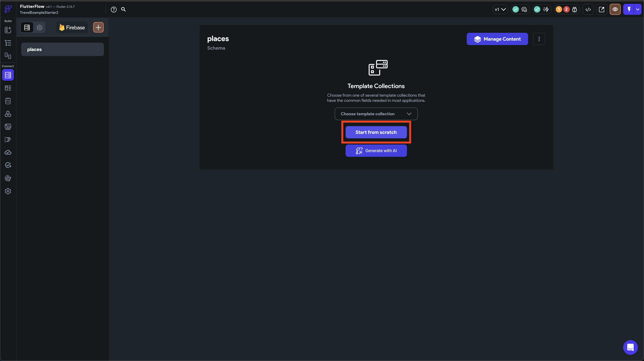Screen dimensions: 644x361
Task: Open the places three-dot options menu
Action: (539, 39)
